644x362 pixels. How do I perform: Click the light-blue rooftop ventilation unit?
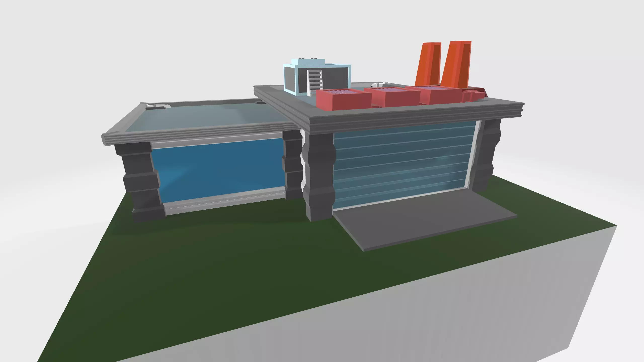click(317, 77)
